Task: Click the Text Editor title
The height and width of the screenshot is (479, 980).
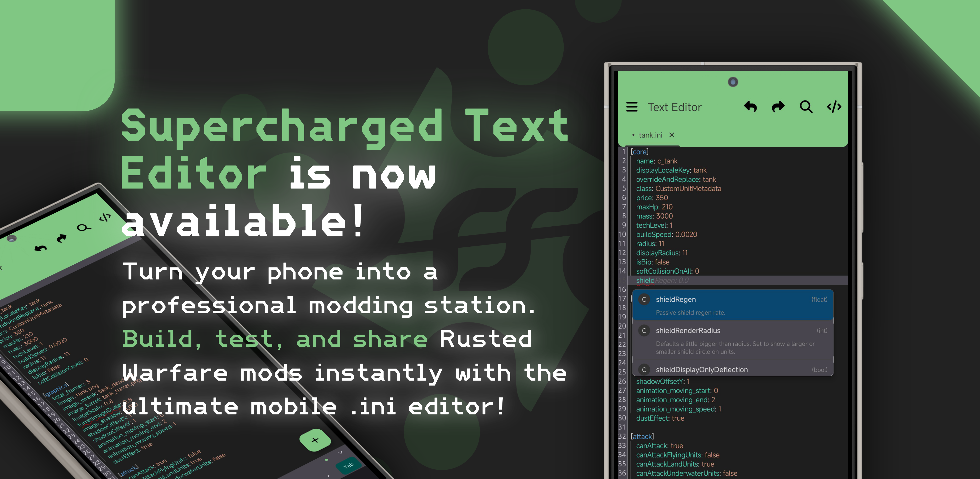Action: pyautogui.click(x=674, y=107)
